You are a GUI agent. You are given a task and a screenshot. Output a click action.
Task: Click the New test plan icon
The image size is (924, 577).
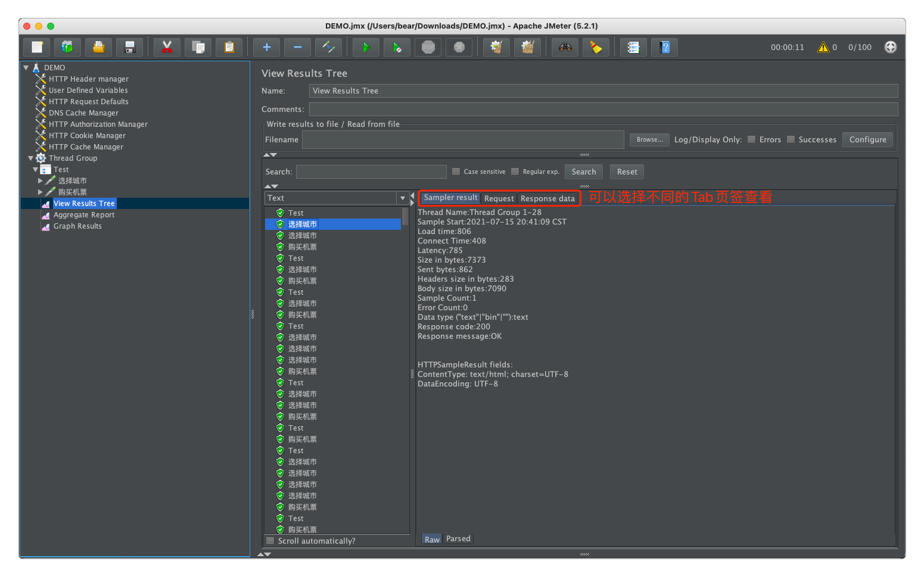(x=37, y=47)
